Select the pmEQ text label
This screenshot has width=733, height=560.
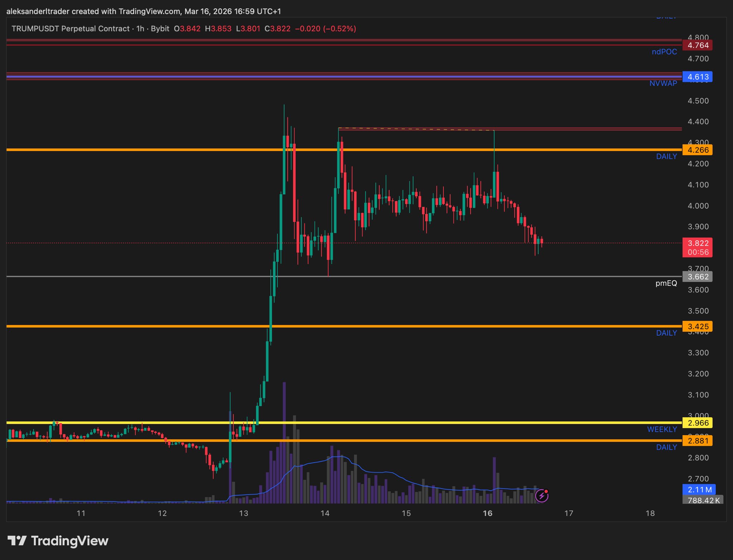click(666, 283)
